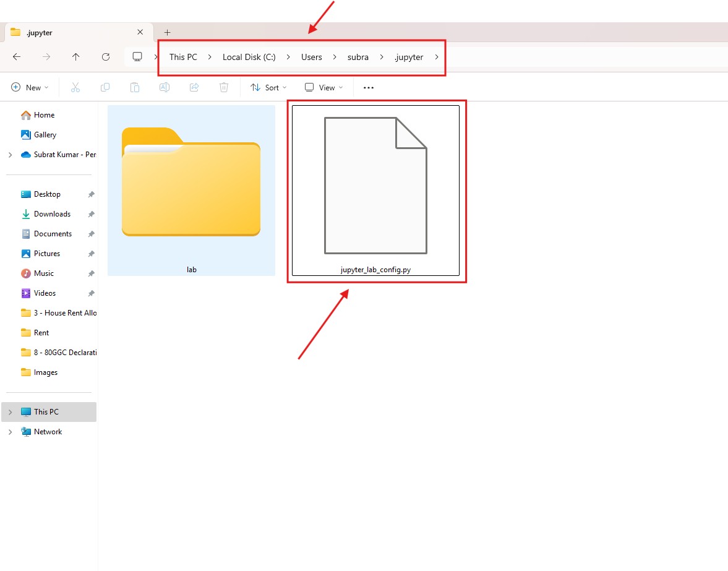
Task: Click the Cut scissors icon
Action: pyautogui.click(x=75, y=88)
